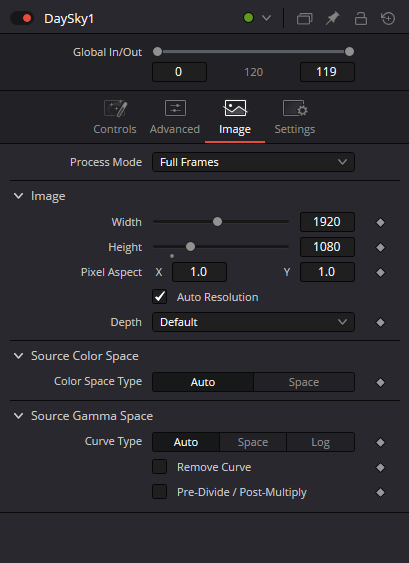Uncheck the Auto Resolution checkbox
The width and height of the screenshot is (409, 563).
tap(159, 297)
